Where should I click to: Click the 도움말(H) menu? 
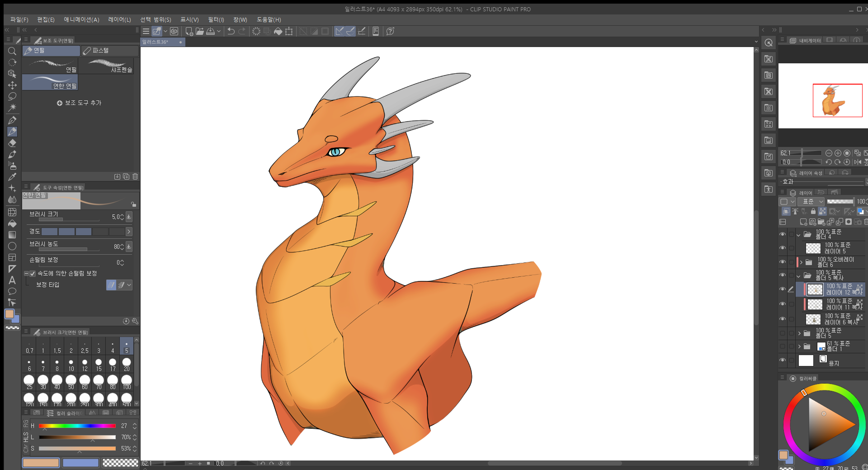pos(269,19)
